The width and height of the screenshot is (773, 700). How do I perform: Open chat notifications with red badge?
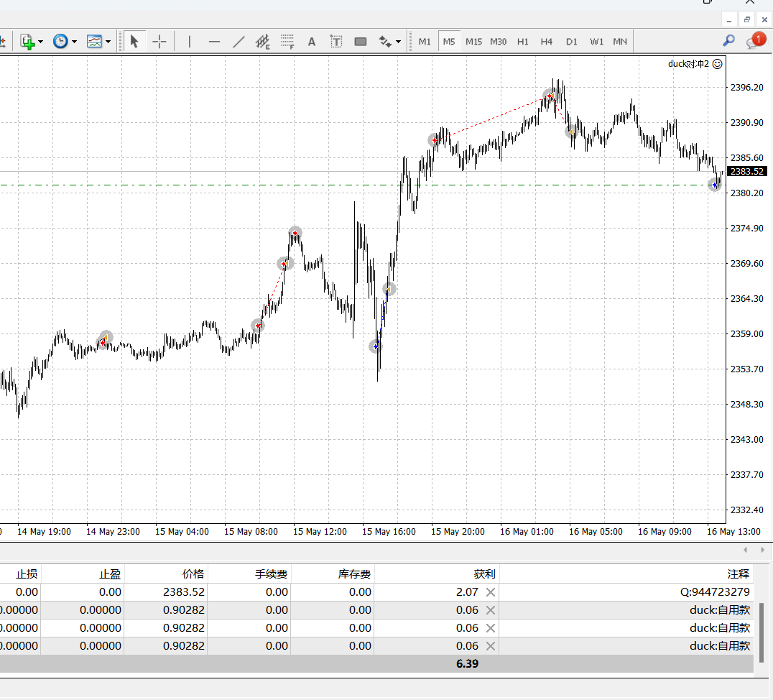point(756,40)
